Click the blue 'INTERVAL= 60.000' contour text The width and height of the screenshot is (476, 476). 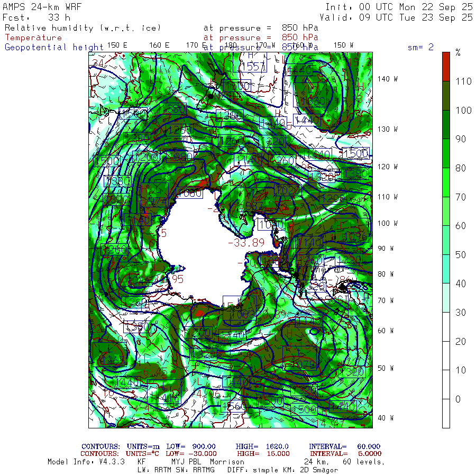[x=344, y=447]
